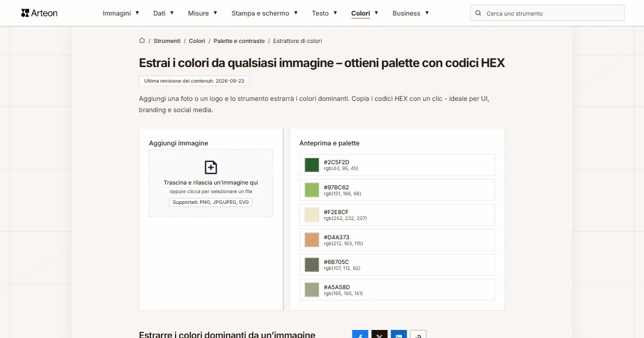Share the page on LinkedIn
The image size is (644, 338).
click(x=399, y=334)
